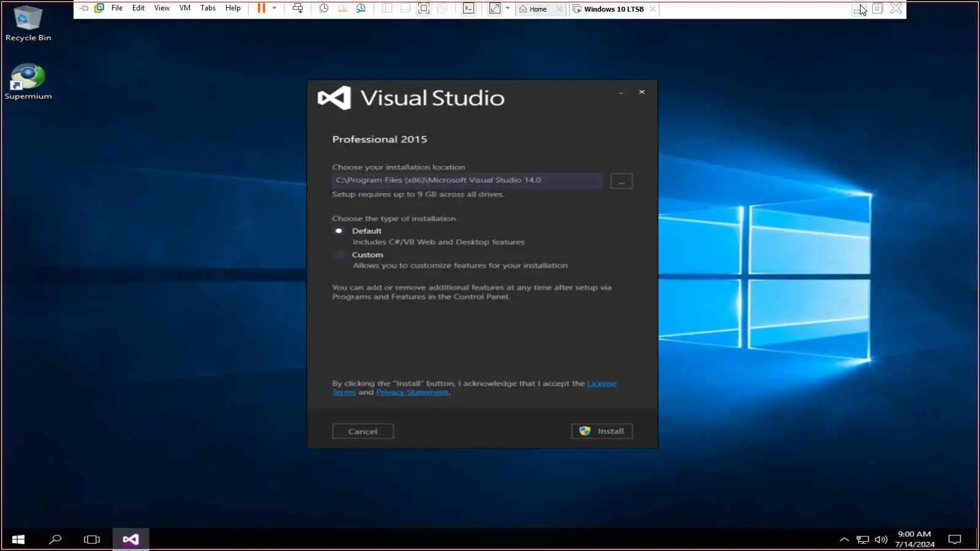Select the Supermium desktop shortcut
This screenshot has width=980, height=551.
[x=28, y=82]
